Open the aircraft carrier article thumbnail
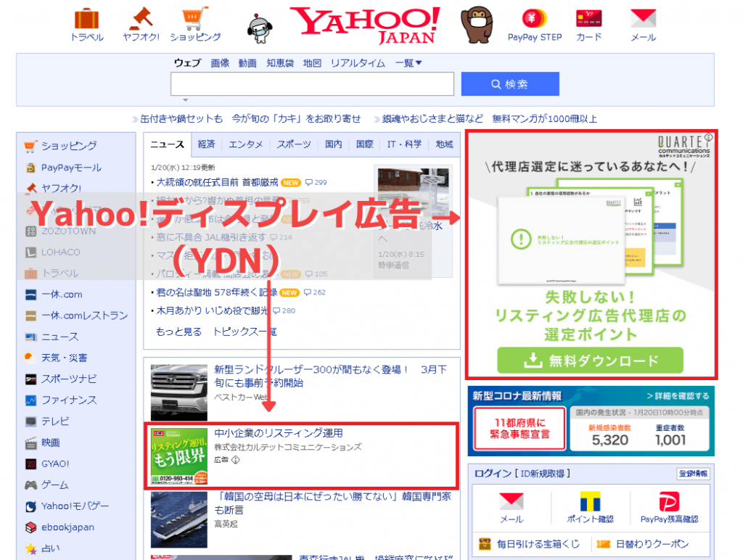Image resolution: width=743 pixels, height=560 pixels. [x=179, y=519]
